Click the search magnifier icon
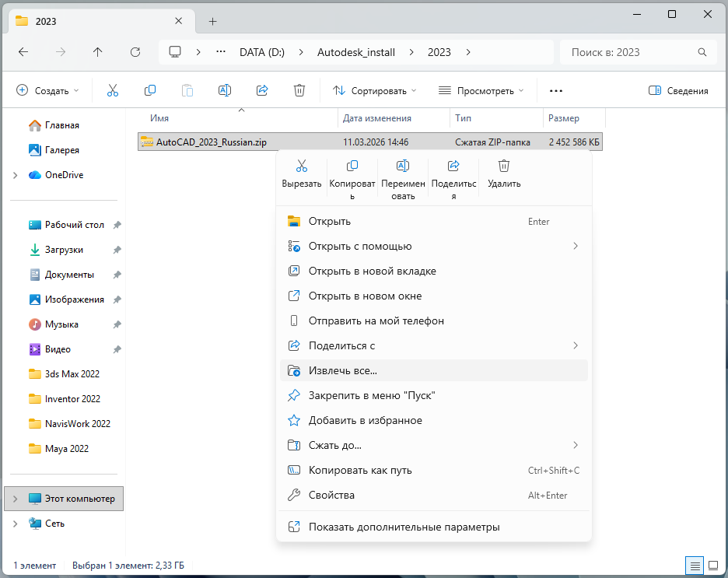This screenshot has width=728, height=578. (x=702, y=52)
